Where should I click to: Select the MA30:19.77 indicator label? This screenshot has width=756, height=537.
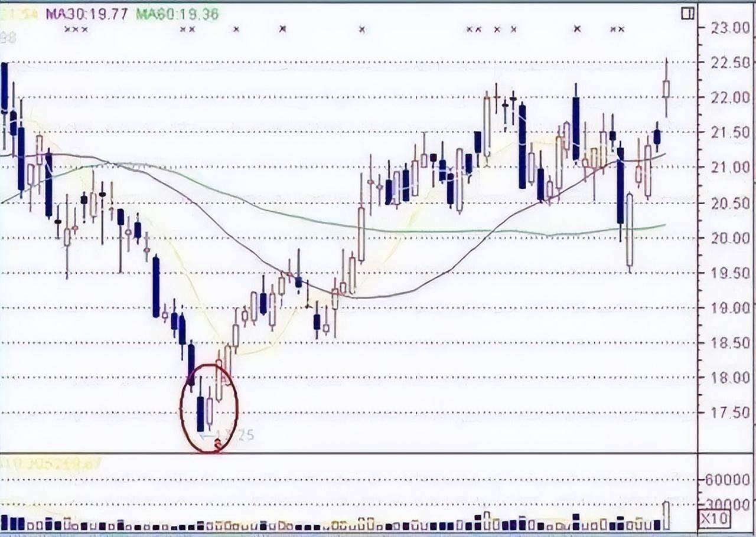pyautogui.click(x=87, y=14)
